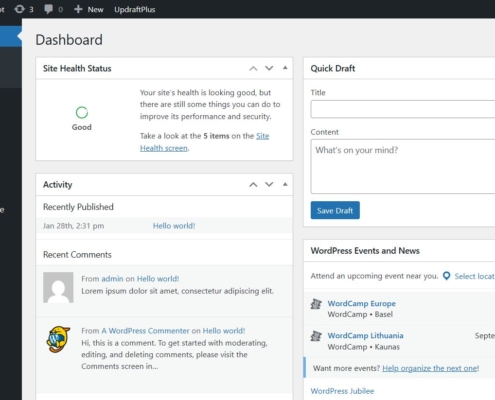Move Site Health Status widget down

click(269, 68)
